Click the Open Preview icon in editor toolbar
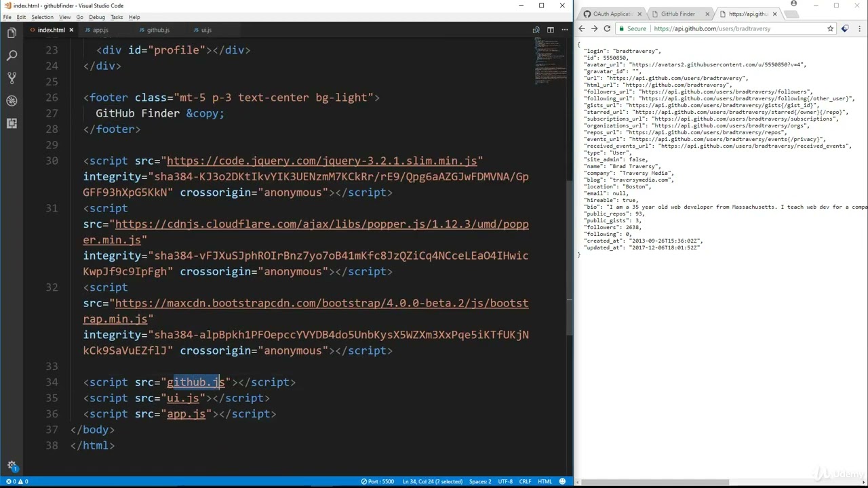868x488 pixels. (536, 30)
